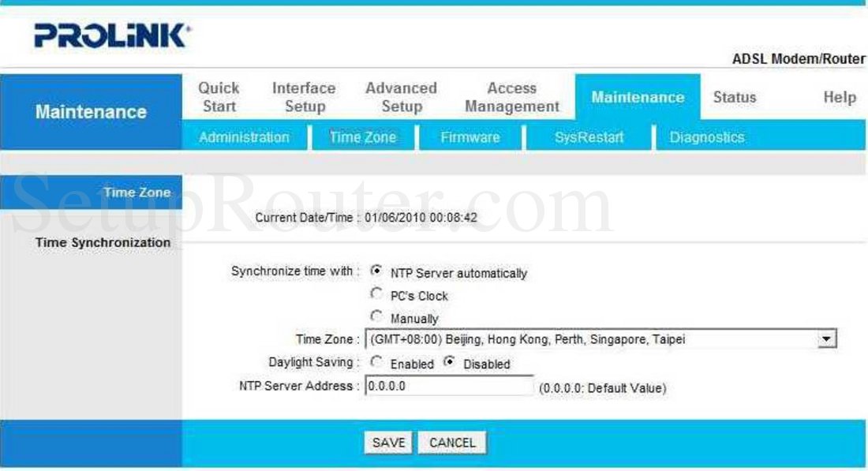Image resolution: width=868 pixels, height=471 pixels.
Task: Enable Daylight Saving
Action: [376, 363]
